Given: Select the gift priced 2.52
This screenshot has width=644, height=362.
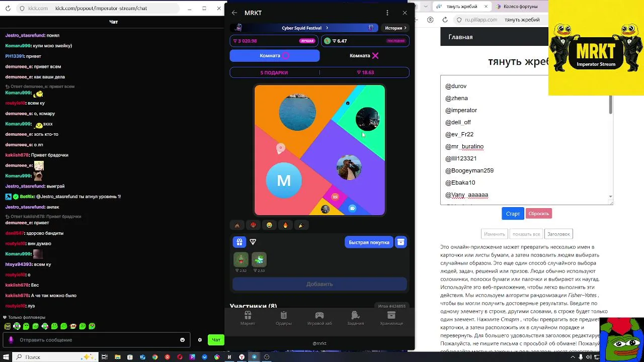Looking at the screenshot, I should 241,259.
